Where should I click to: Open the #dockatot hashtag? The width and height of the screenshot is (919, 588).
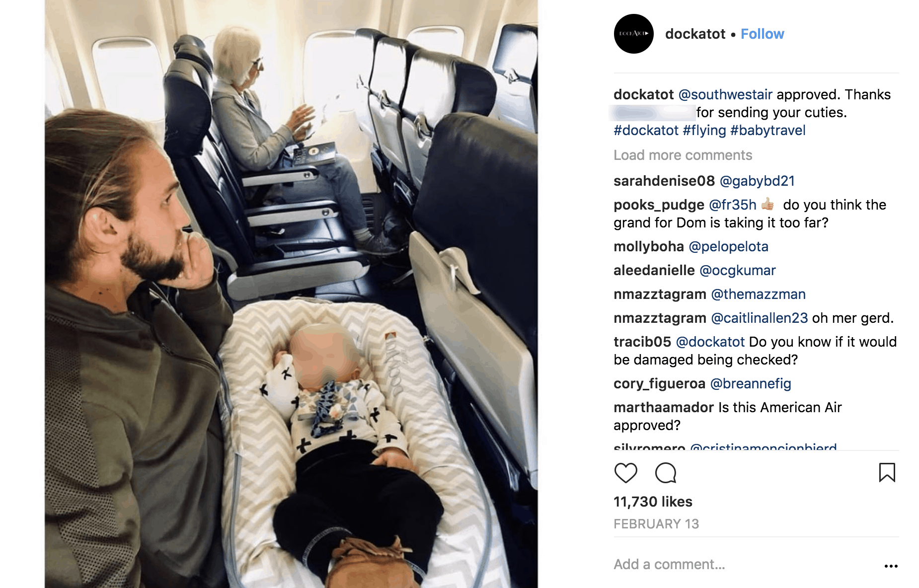pos(646,130)
